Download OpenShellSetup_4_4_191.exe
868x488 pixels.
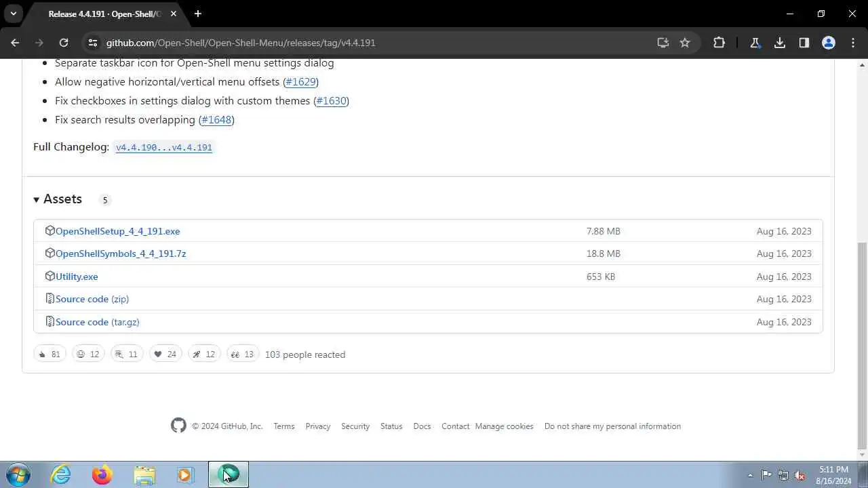pyautogui.click(x=118, y=231)
